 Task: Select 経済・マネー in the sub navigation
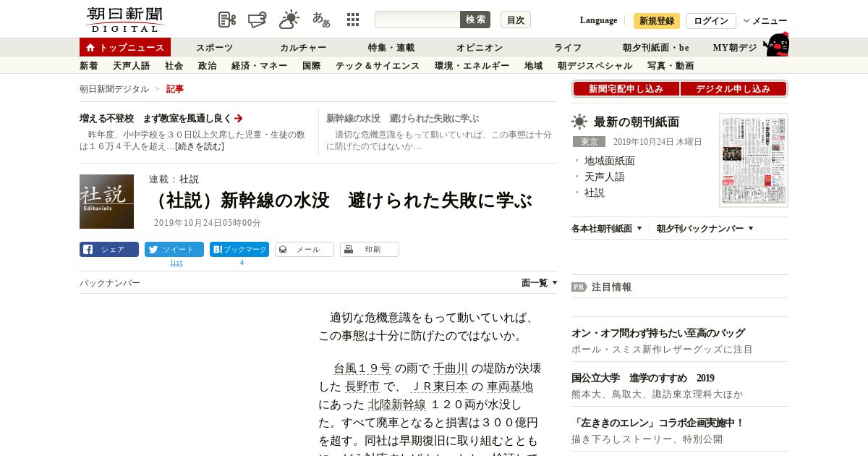coord(260,66)
